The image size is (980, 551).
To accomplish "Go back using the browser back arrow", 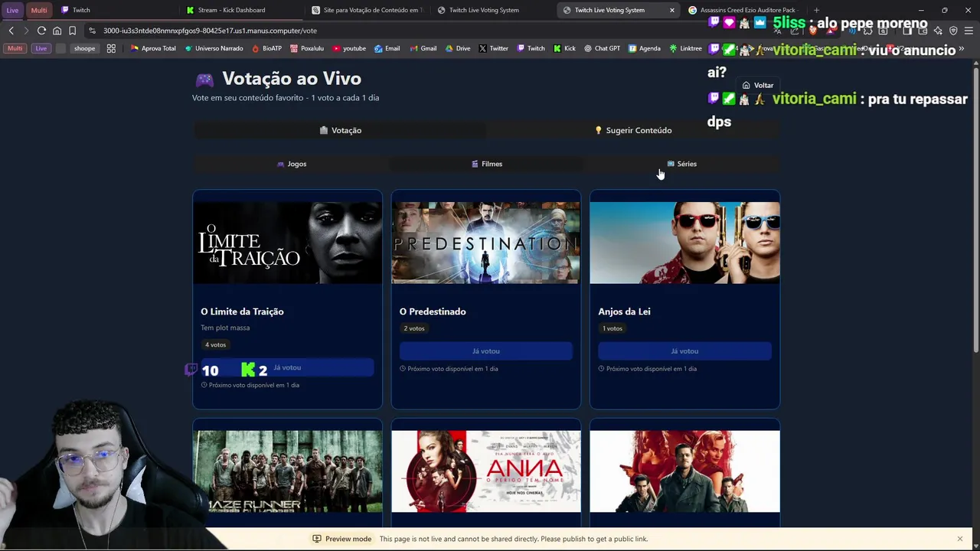I will tap(11, 31).
